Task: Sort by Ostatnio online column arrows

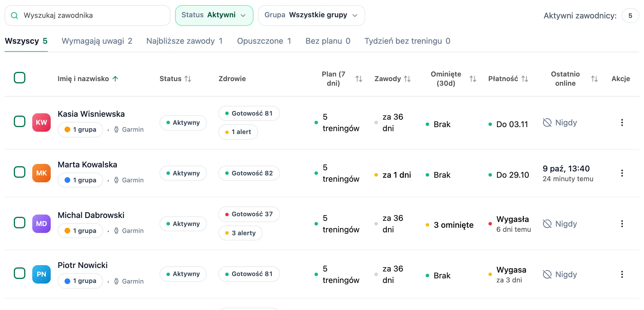Action: point(594,79)
